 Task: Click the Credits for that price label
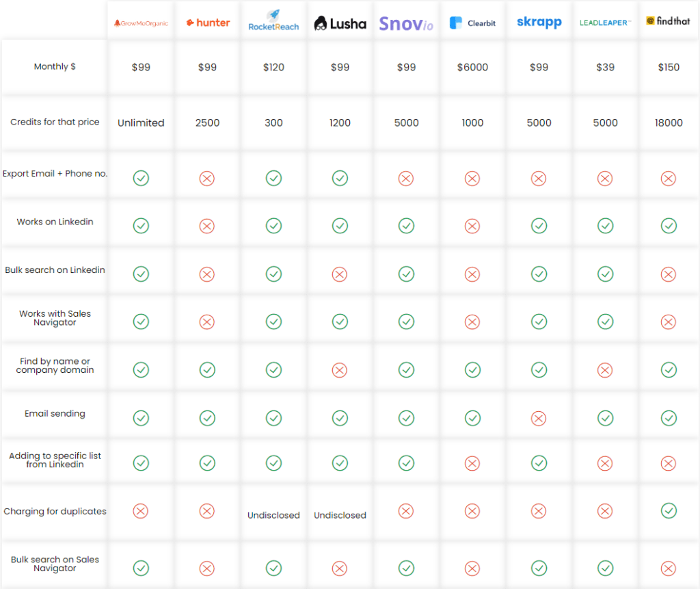click(55, 122)
